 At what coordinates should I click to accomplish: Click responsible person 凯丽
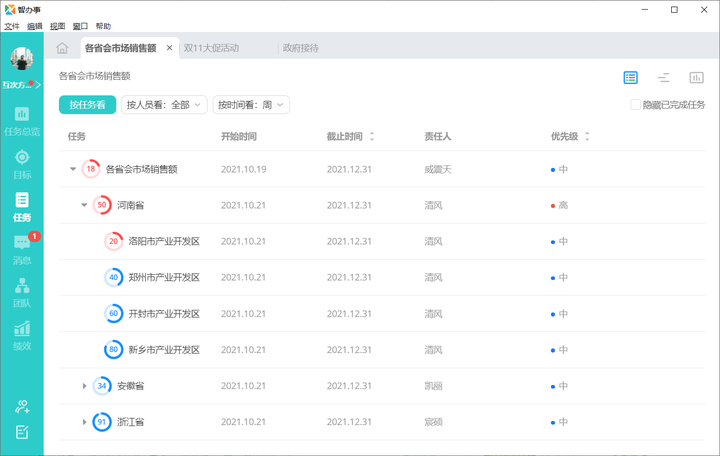click(433, 386)
